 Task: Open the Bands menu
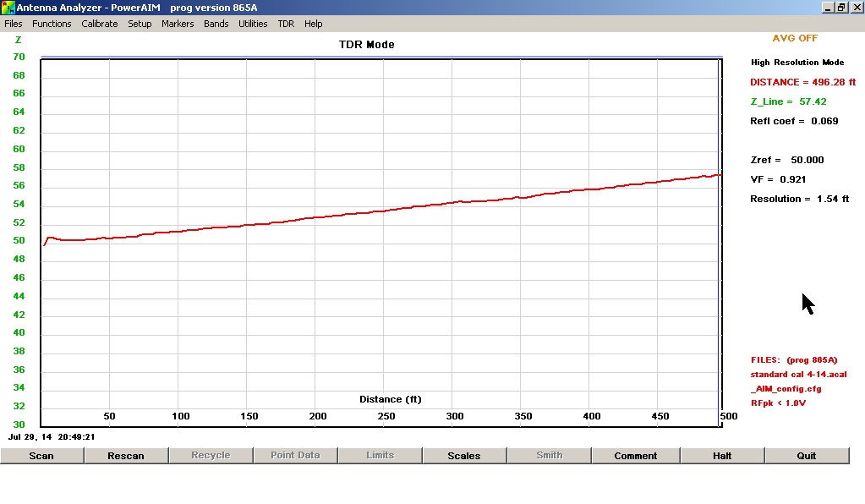tap(216, 24)
